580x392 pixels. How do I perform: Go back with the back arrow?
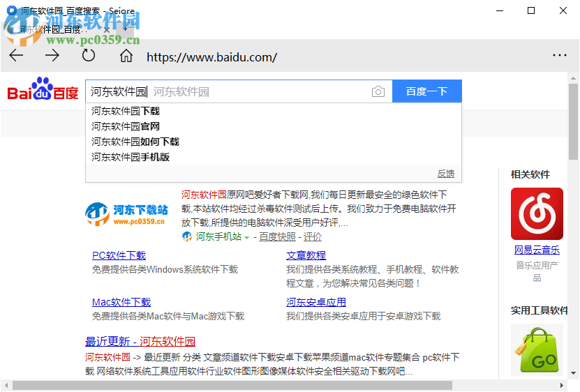pos(16,56)
